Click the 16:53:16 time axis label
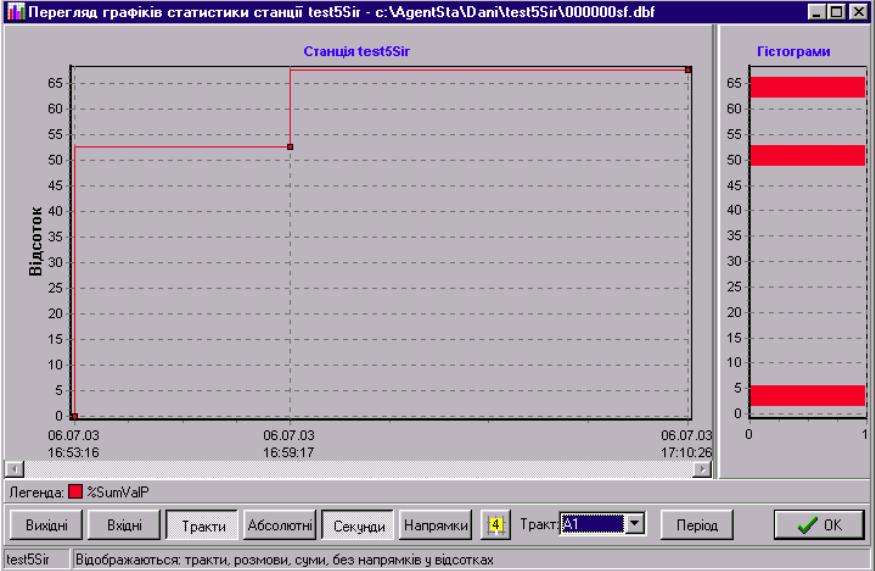Viewport: 875px width, 571px height. [73, 452]
